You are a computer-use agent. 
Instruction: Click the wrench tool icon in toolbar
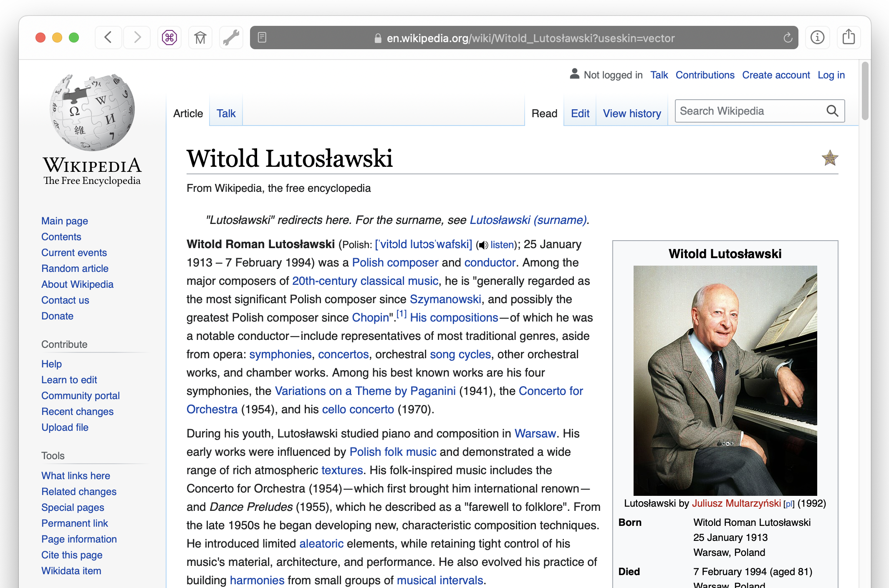(231, 38)
